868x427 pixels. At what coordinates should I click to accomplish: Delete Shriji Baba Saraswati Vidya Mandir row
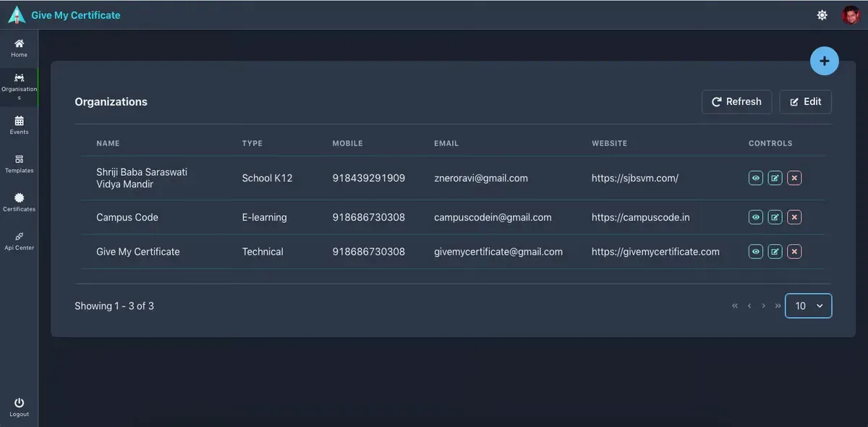(794, 178)
